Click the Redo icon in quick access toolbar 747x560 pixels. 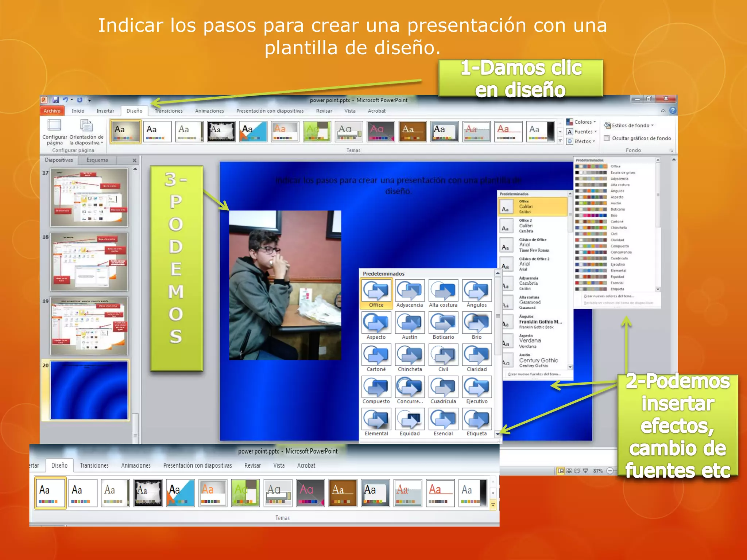[x=80, y=100]
